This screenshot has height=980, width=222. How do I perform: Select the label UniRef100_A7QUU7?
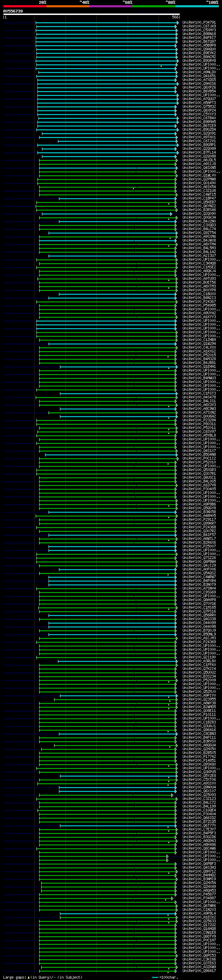click(199, 99)
